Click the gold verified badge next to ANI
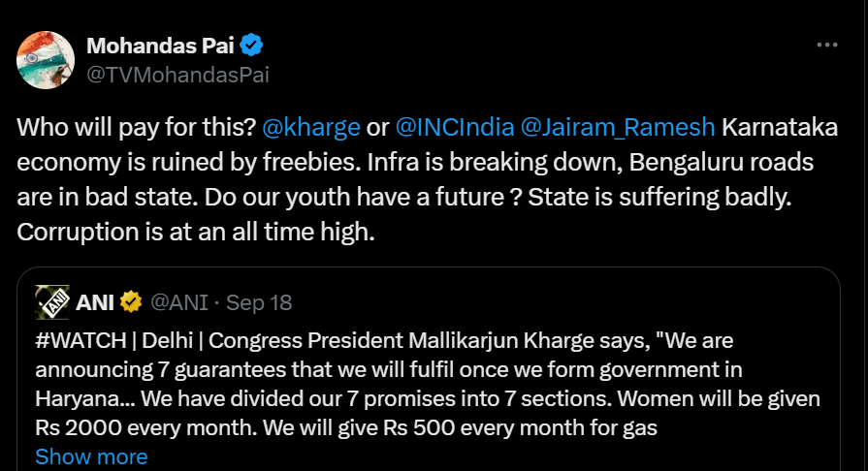Image resolution: width=868 pixels, height=471 pixels. [x=131, y=302]
